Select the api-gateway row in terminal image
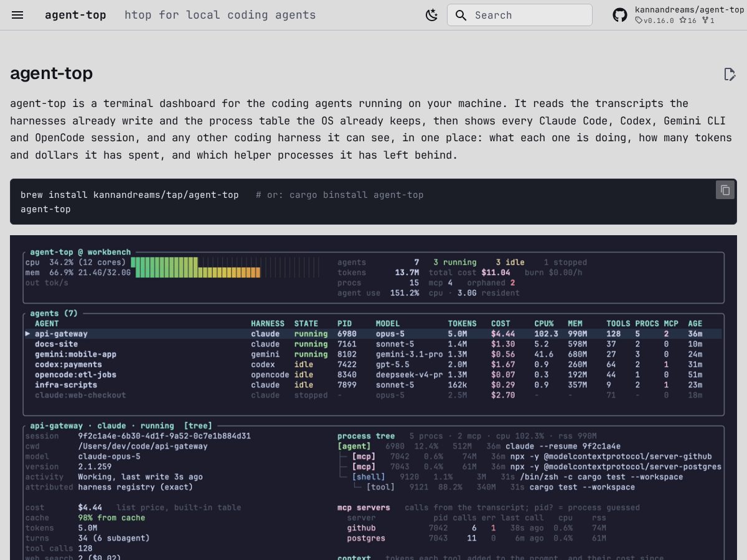747x560 pixels. point(374,334)
